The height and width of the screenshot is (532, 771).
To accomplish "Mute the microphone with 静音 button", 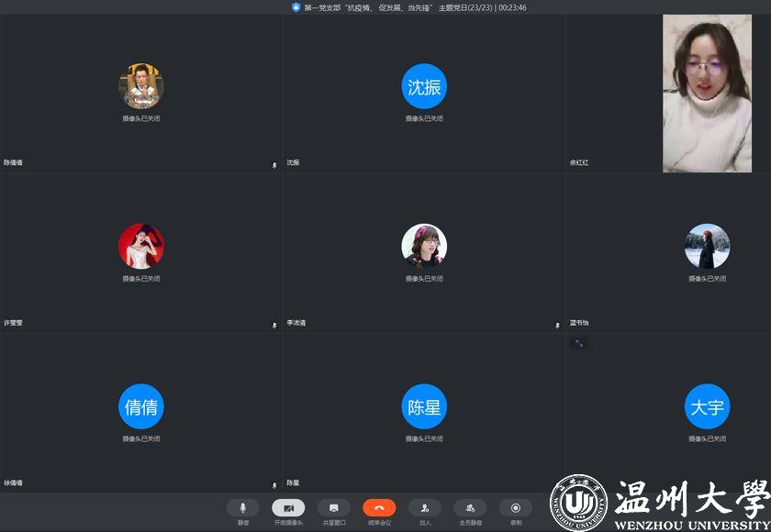I will click(243, 508).
